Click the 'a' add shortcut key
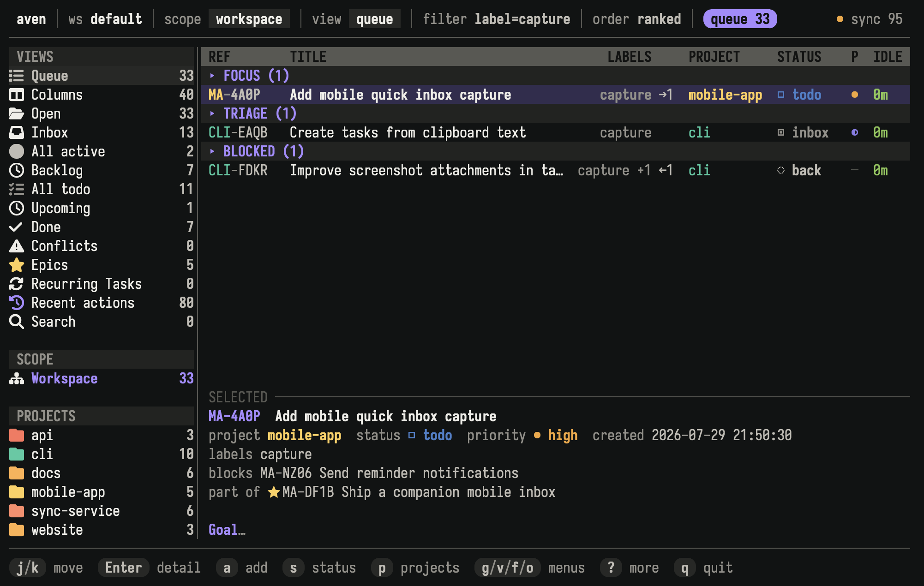The image size is (924, 586). point(227,568)
